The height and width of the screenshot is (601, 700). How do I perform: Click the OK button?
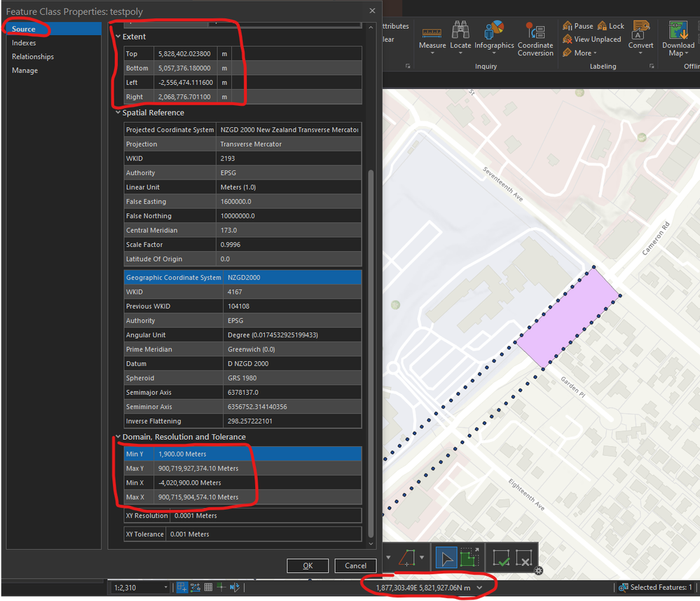click(308, 566)
